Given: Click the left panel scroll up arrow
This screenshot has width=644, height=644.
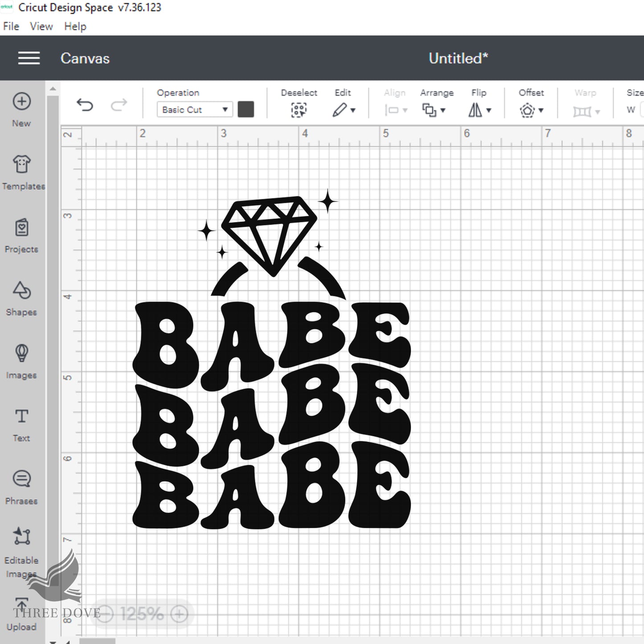Looking at the screenshot, I should [x=53, y=89].
